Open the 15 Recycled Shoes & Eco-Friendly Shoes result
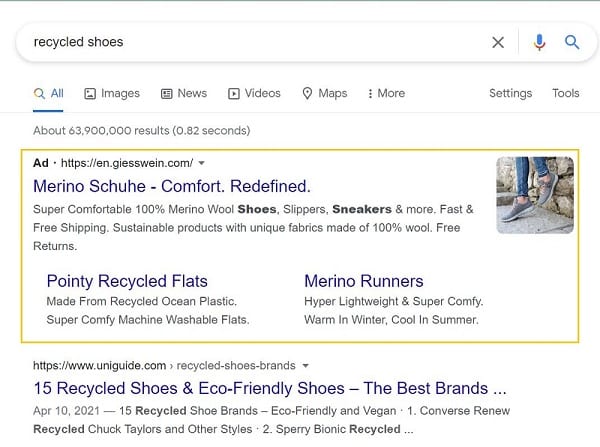The width and height of the screenshot is (600, 447). point(270,388)
